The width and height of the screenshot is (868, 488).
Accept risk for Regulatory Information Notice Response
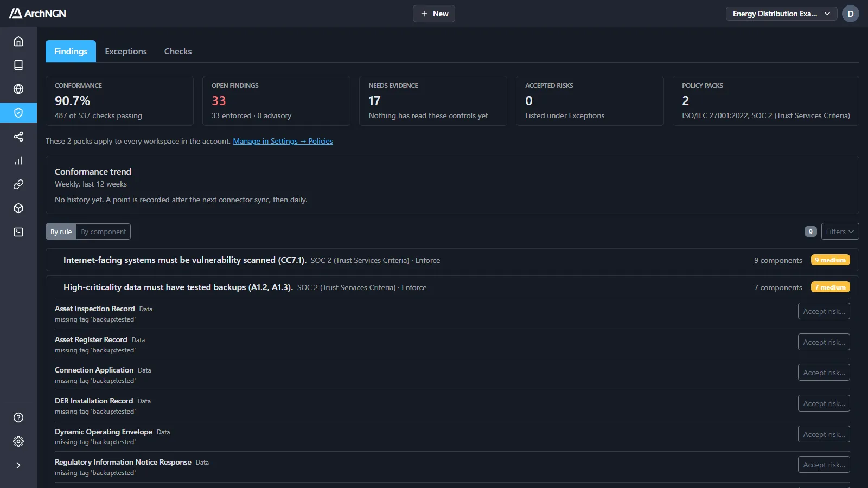tap(824, 465)
